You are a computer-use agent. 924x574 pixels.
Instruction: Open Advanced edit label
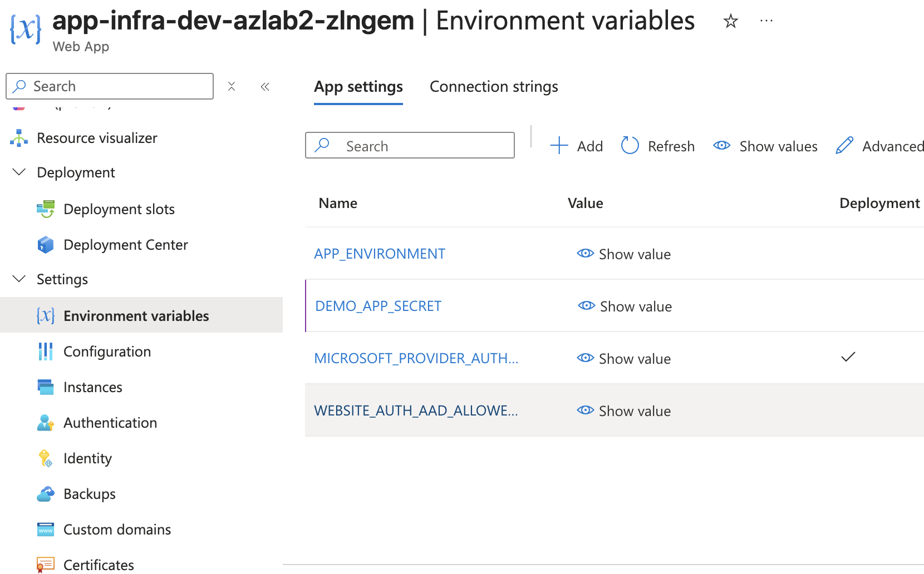[893, 146]
